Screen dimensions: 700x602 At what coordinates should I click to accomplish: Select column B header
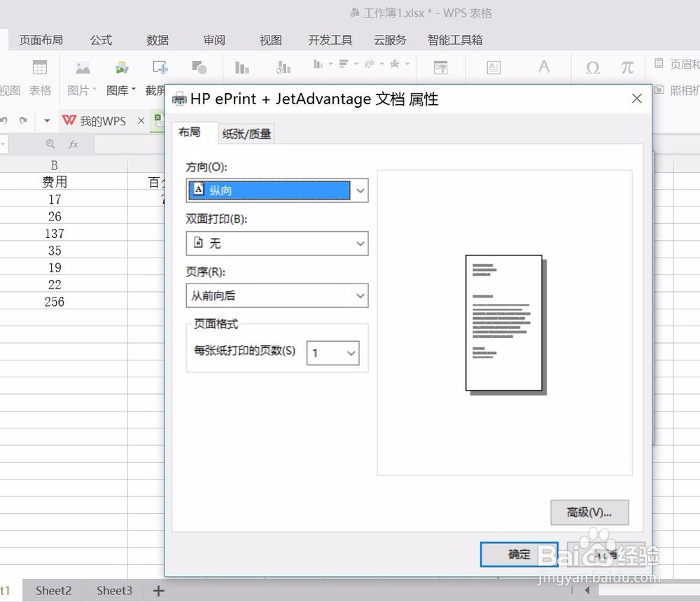tap(55, 165)
